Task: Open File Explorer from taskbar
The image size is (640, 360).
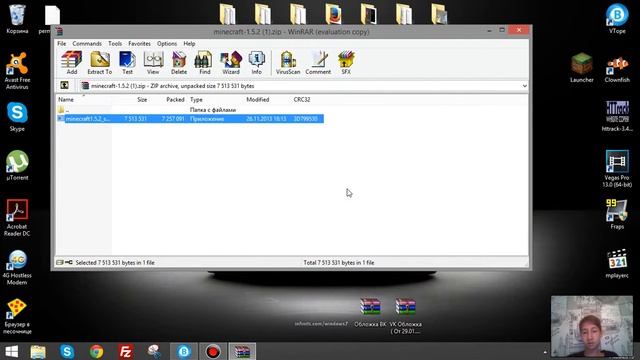Action: point(38,351)
